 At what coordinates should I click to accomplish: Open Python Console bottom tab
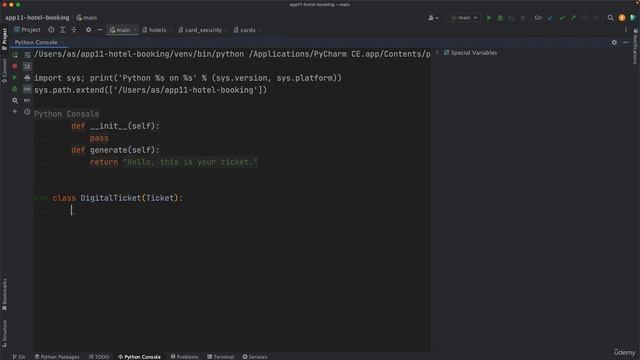point(139,357)
